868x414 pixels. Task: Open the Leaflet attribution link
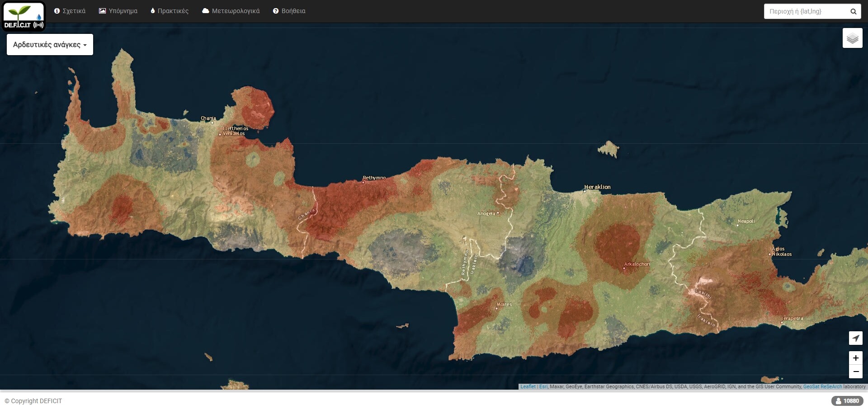pyautogui.click(x=528, y=387)
